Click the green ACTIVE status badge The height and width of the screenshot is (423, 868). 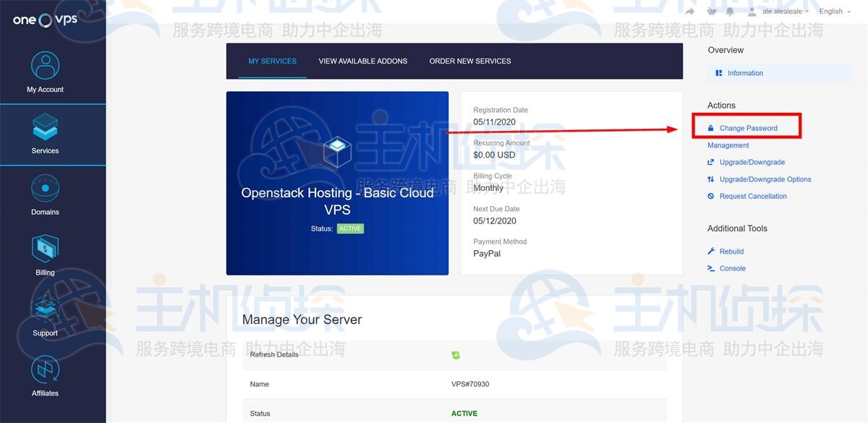point(350,228)
